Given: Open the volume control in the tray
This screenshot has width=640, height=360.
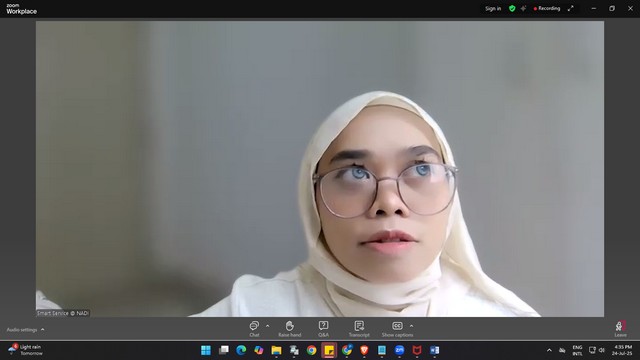Looking at the screenshot, I should 602,350.
